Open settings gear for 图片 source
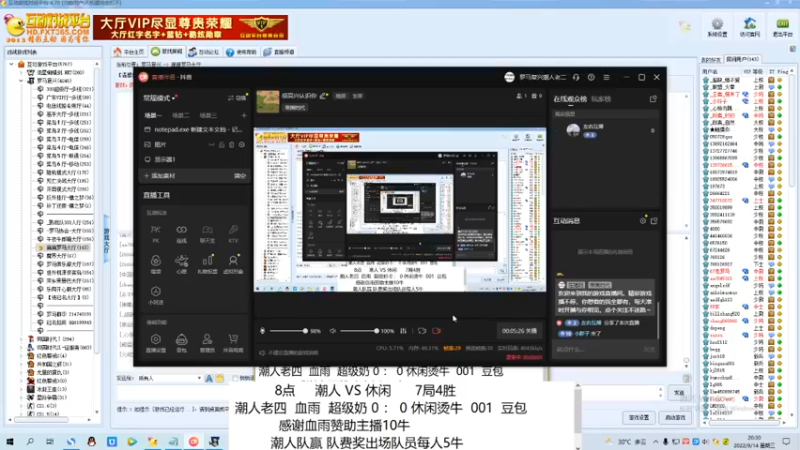Viewport: 800px width, 450px height. (242, 144)
